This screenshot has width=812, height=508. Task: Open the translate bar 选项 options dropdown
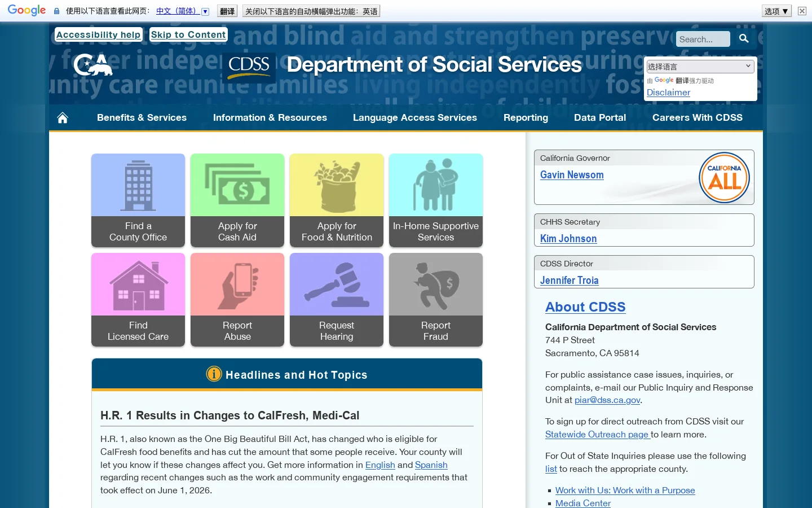tap(777, 11)
